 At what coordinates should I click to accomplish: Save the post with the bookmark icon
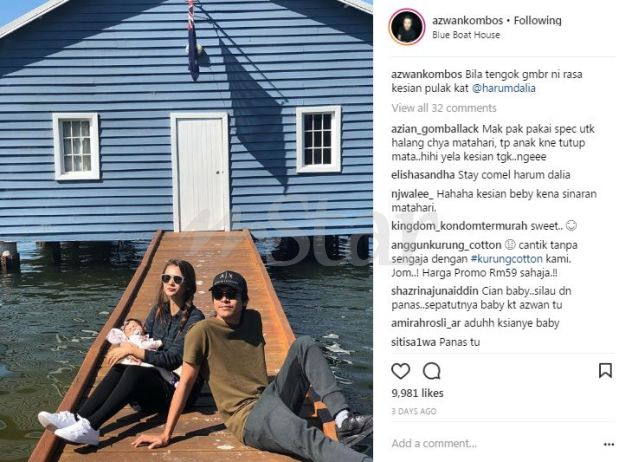click(x=605, y=371)
